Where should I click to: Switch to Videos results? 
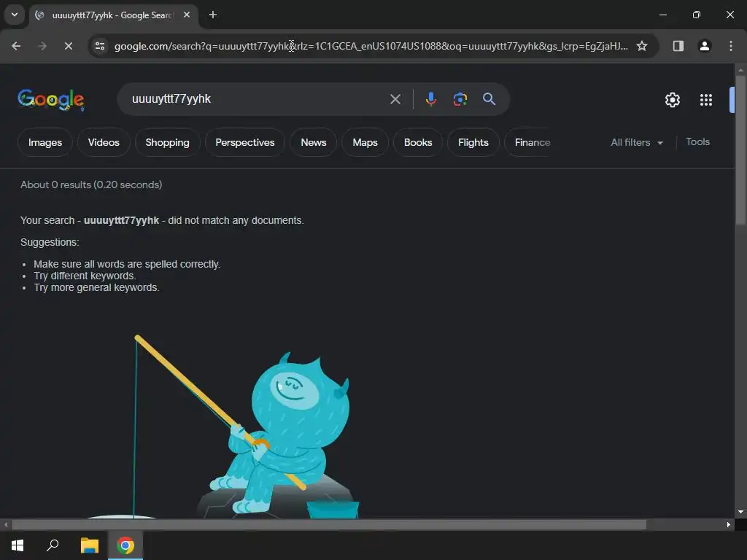point(104,142)
